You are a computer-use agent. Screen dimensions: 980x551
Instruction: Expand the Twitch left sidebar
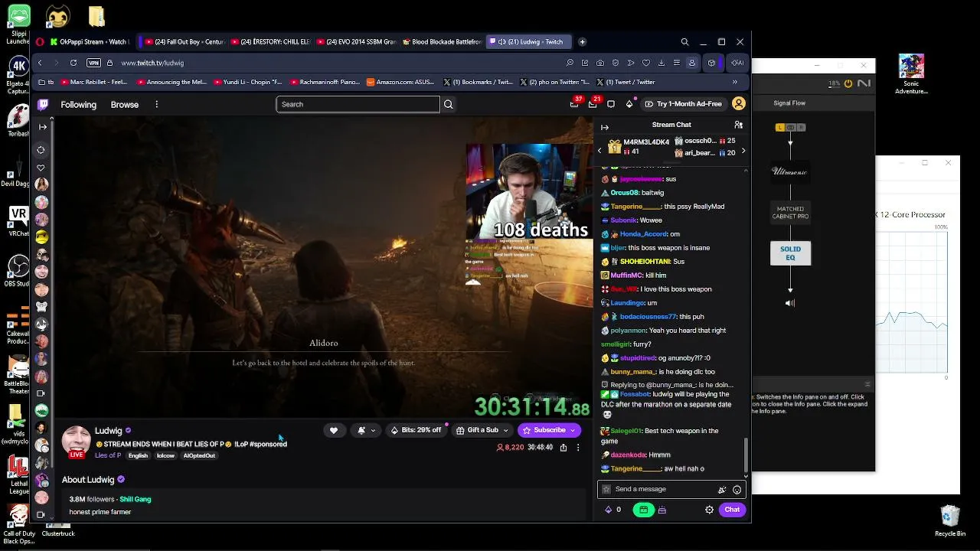[x=42, y=127]
